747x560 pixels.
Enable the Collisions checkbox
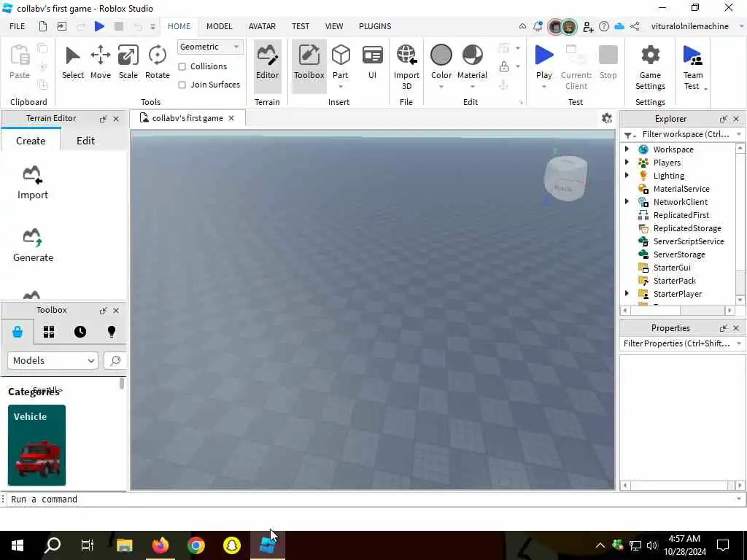(x=182, y=66)
